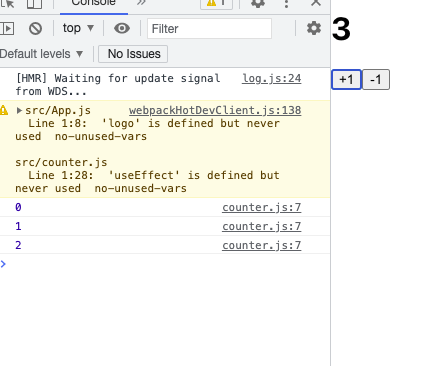The height and width of the screenshot is (366, 431).
Task: Show more DevTools tabs chevron
Action: 142,3
